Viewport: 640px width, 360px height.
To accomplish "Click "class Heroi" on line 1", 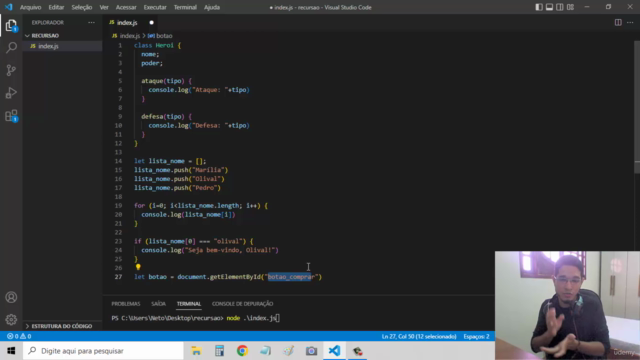I will pos(154,45).
